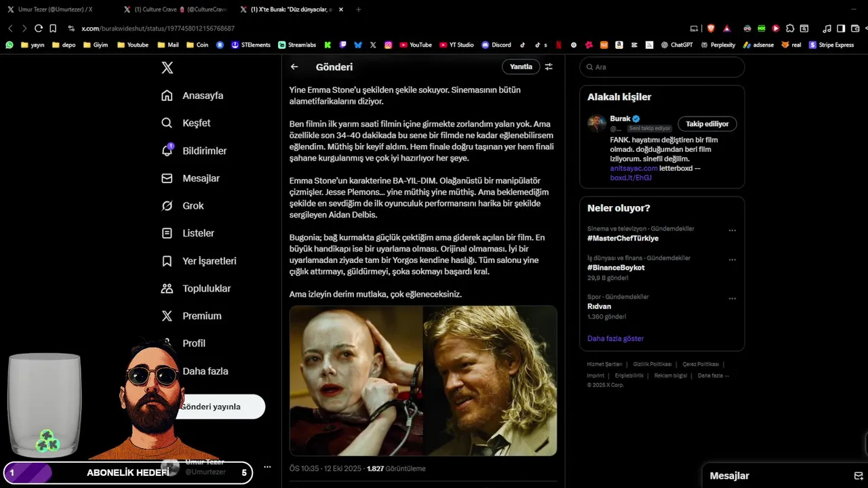Click the browser back arrow
This screenshot has width=868, height=488.
pos(10,28)
